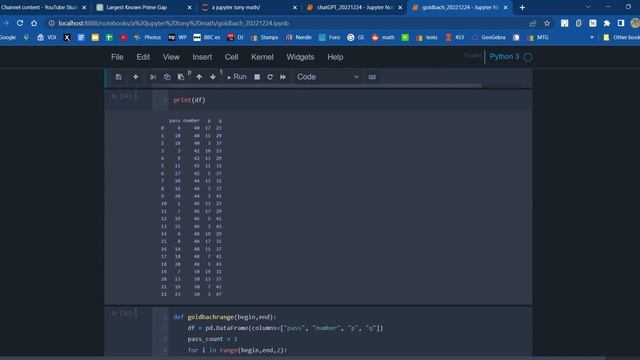
Task: Open the Code cell type dropdown
Action: 328,77
